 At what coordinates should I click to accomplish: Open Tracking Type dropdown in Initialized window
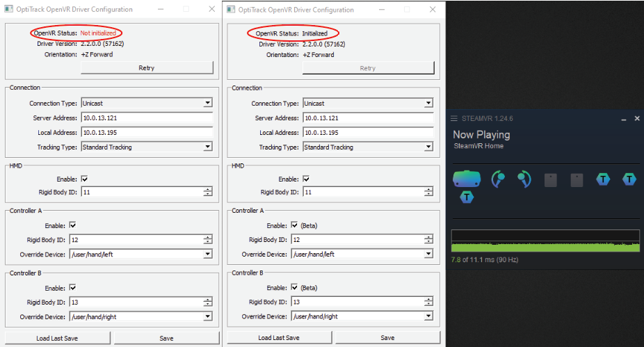coord(429,147)
